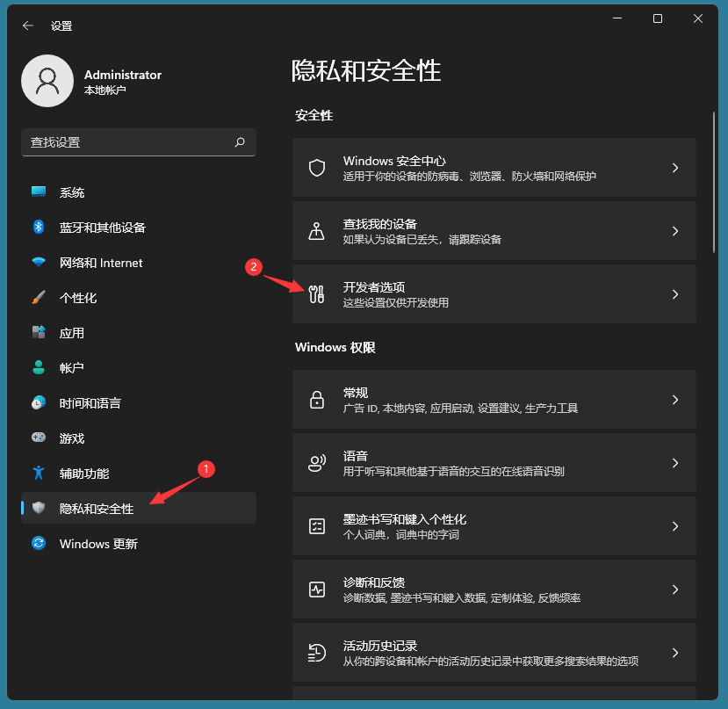The height and width of the screenshot is (709, 728).
Task: Expand 查找我的设备 via its chevron
Action: click(675, 231)
